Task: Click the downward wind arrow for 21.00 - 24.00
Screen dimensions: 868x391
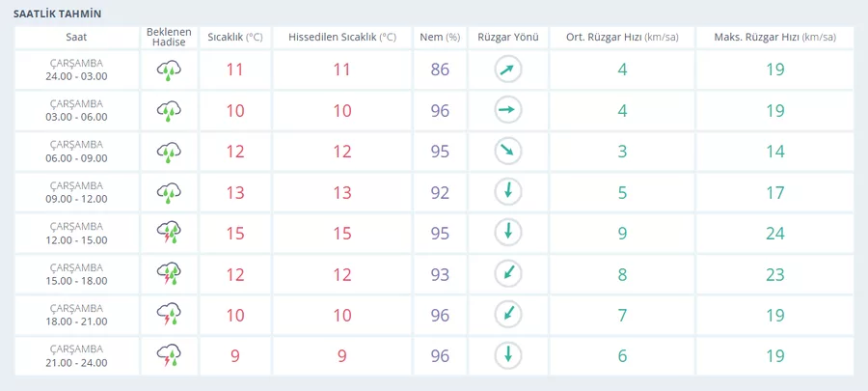Action: tap(507, 355)
